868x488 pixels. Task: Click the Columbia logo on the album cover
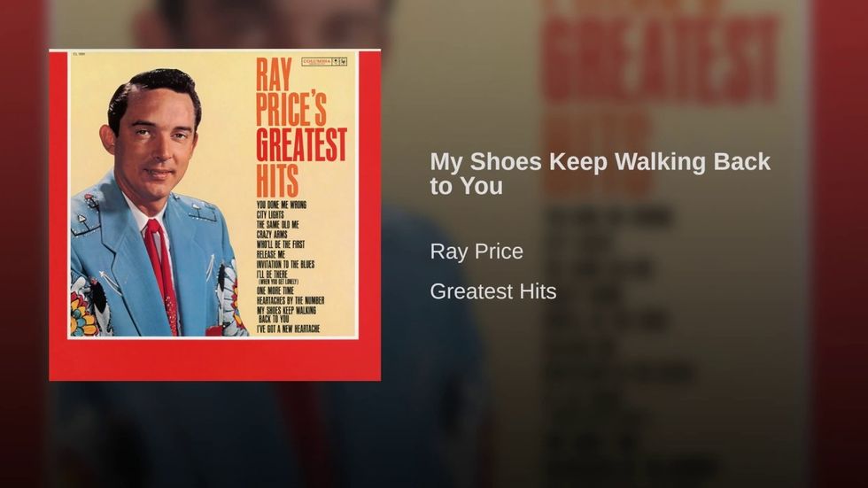click(x=324, y=61)
